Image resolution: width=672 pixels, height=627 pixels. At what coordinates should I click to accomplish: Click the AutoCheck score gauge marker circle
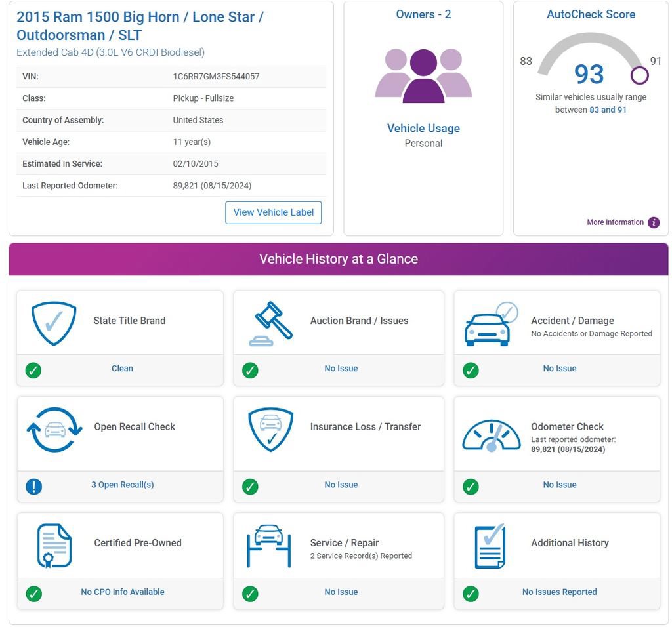point(639,75)
